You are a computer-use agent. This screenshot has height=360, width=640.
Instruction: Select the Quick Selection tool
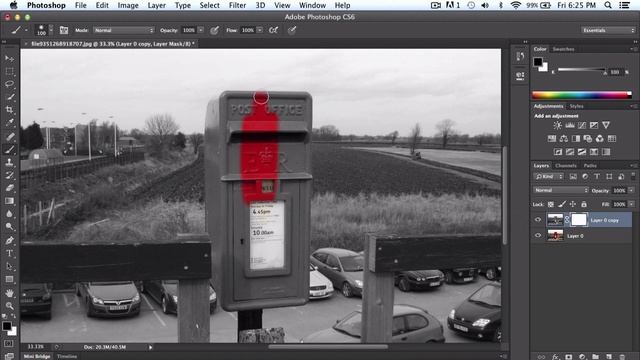pyautogui.click(x=9, y=97)
